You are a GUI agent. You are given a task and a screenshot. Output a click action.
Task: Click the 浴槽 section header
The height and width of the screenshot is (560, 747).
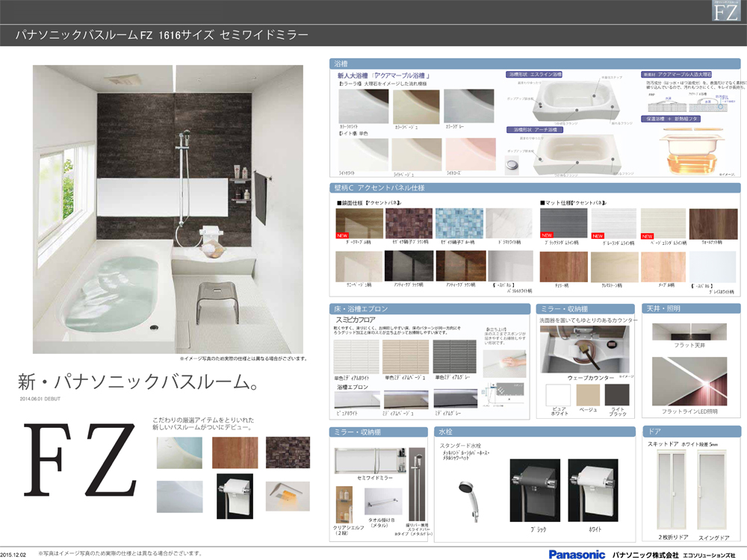point(535,63)
